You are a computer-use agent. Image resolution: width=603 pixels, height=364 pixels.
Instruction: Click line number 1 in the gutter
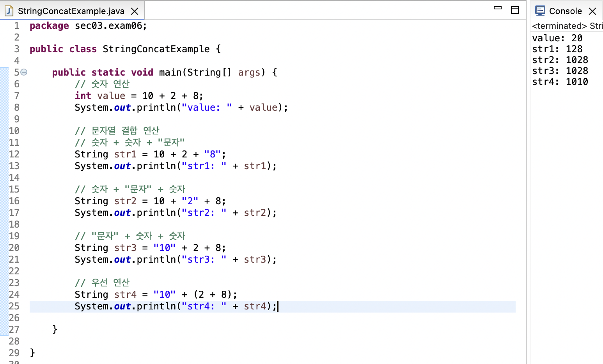coord(17,26)
